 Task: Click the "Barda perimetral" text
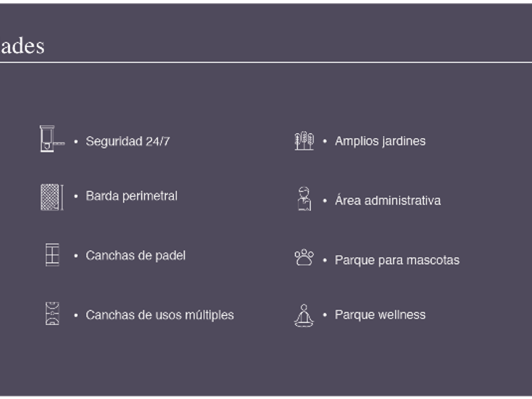(x=131, y=196)
